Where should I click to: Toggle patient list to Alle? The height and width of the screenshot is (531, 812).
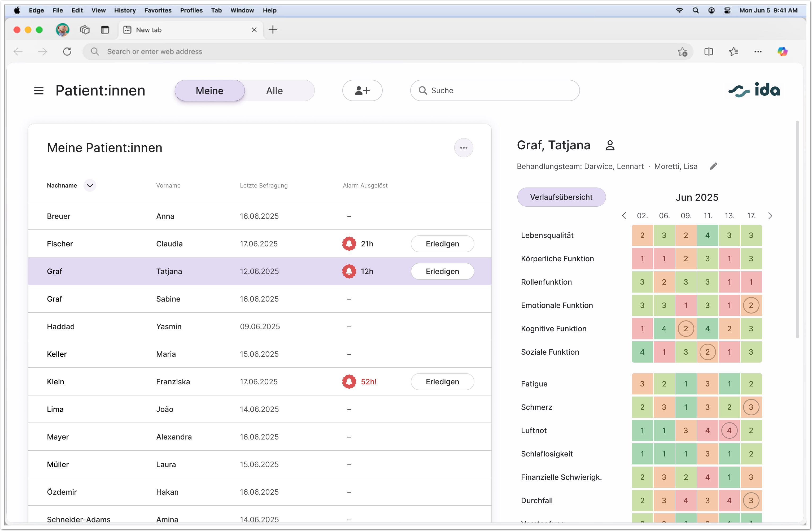274,91
